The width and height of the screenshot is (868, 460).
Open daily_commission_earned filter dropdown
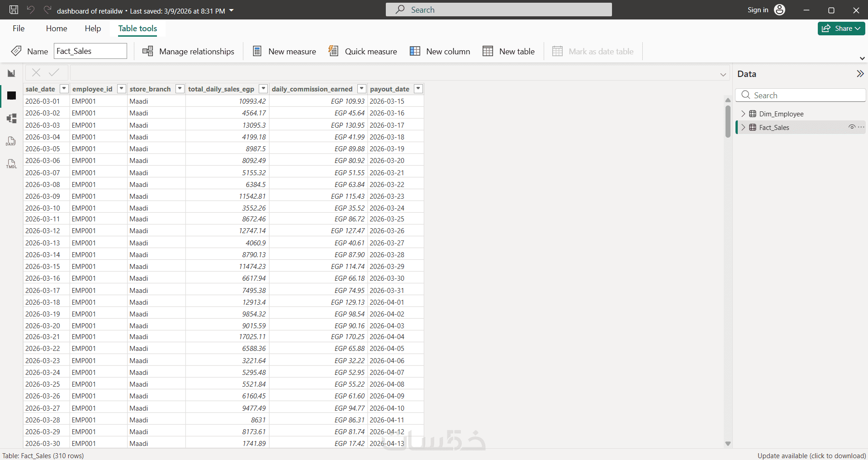362,89
